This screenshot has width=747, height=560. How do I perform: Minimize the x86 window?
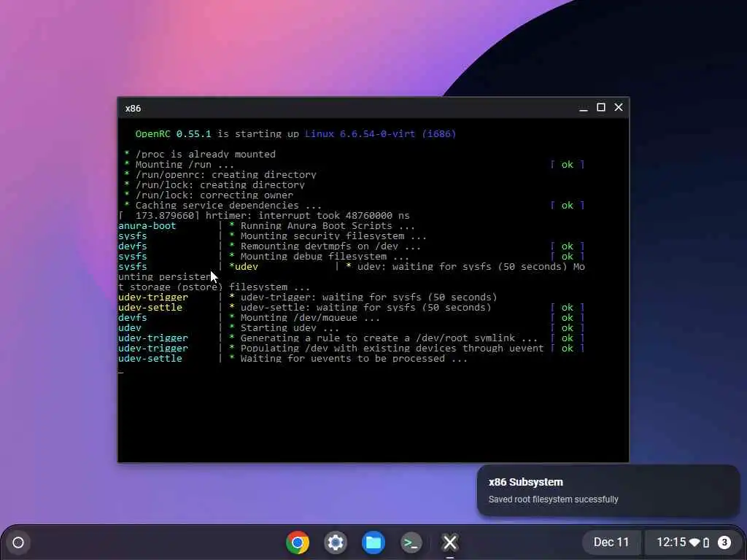coord(583,108)
